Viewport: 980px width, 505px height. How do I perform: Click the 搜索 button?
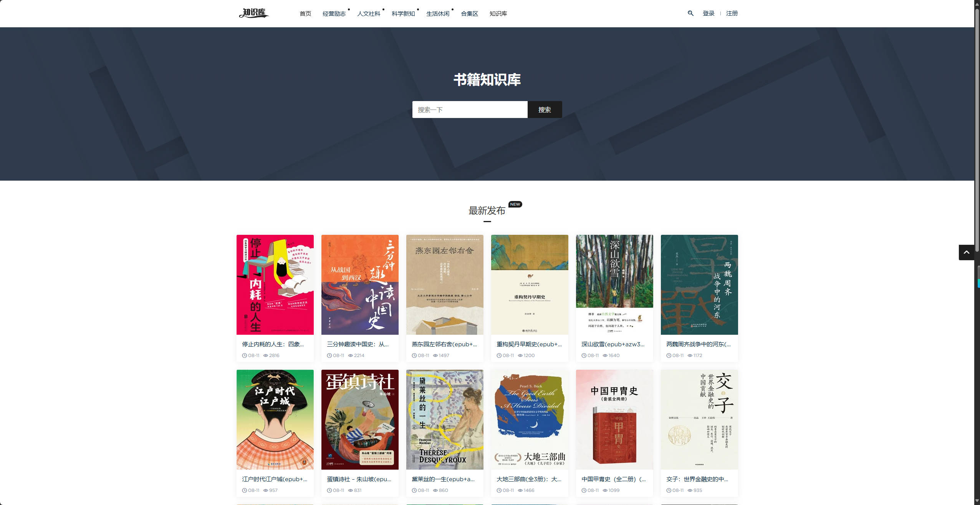pyautogui.click(x=545, y=110)
